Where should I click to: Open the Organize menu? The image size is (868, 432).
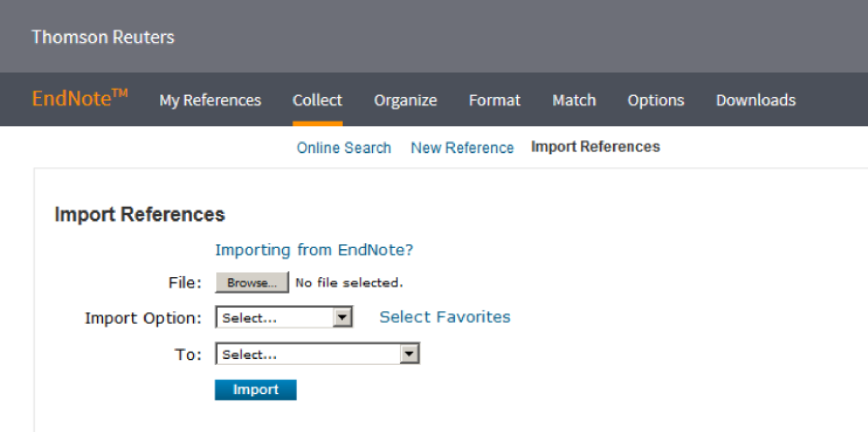point(406,100)
